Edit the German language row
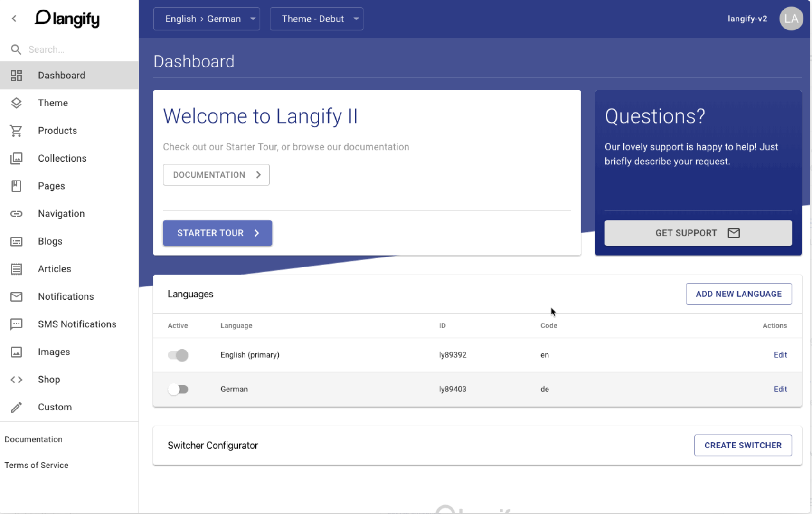Screen dimensions: 812x514 780,389
